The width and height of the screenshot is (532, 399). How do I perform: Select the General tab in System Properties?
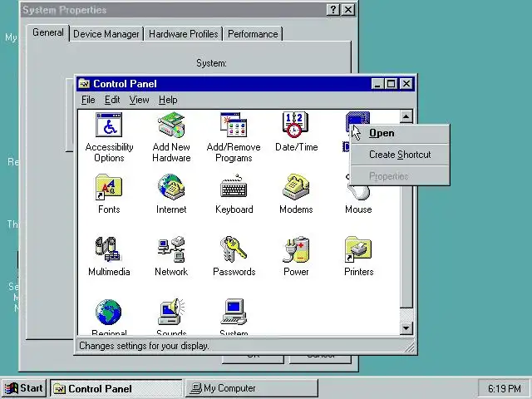[48, 32]
